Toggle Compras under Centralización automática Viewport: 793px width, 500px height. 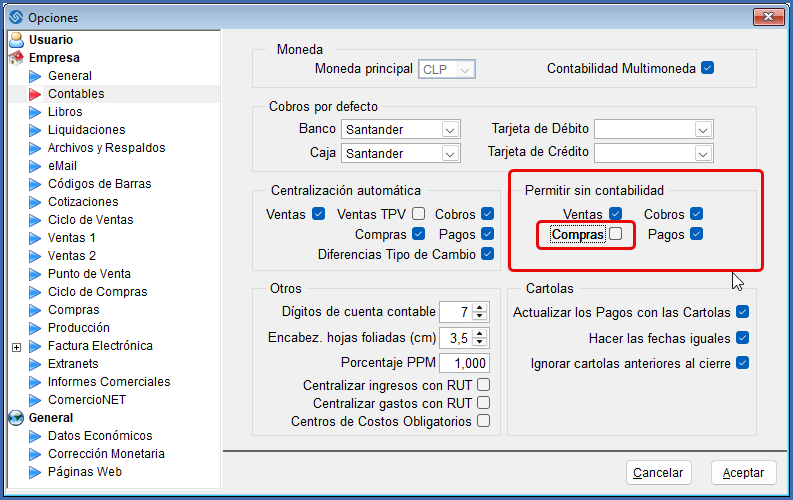[x=418, y=234]
